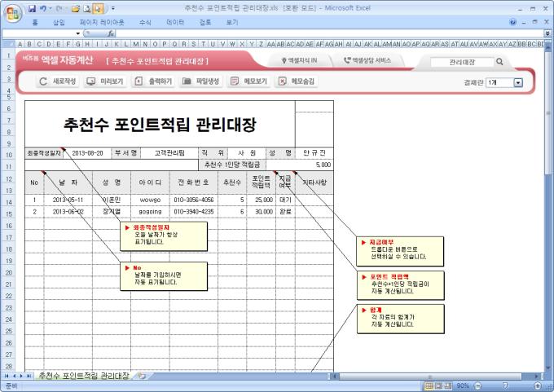Viewport: 554px width, 392px height.
Task: Click the fx Insert Function icon
Action: tap(111, 33)
